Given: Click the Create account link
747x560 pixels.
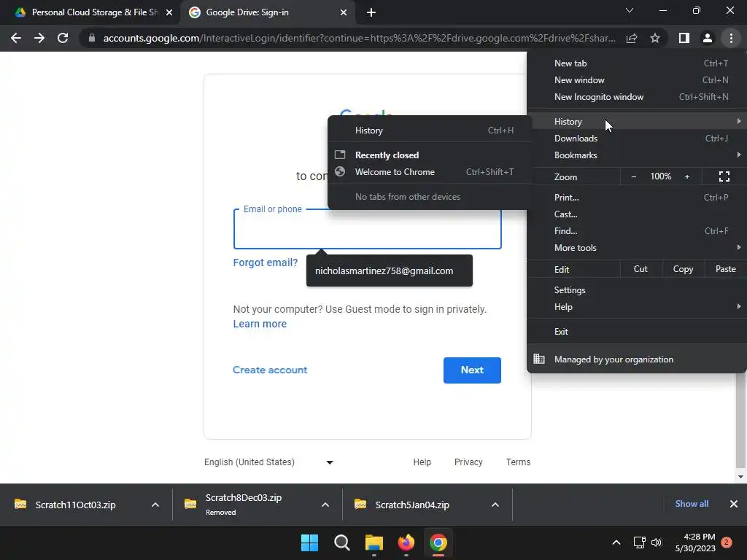Looking at the screenshot, I should 270,370.
